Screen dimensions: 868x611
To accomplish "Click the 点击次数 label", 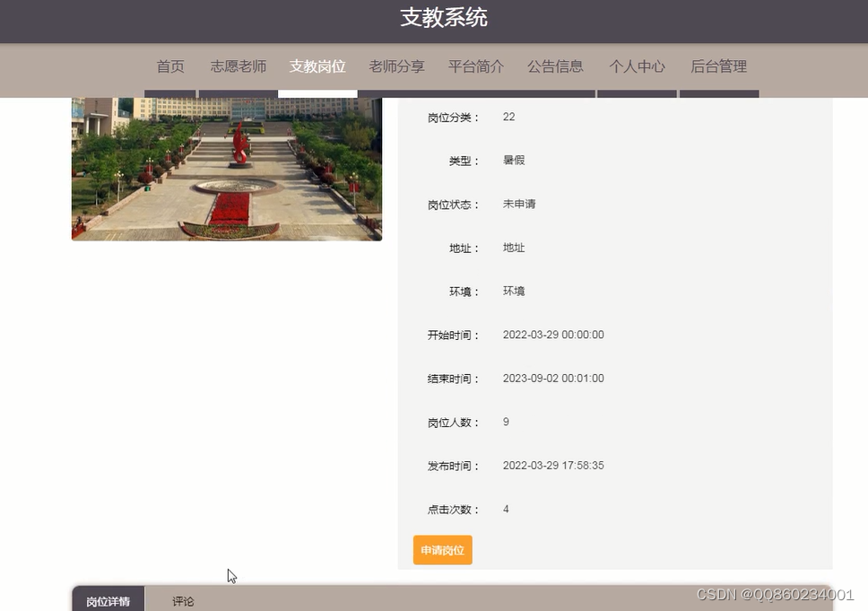I will (453, 510).
